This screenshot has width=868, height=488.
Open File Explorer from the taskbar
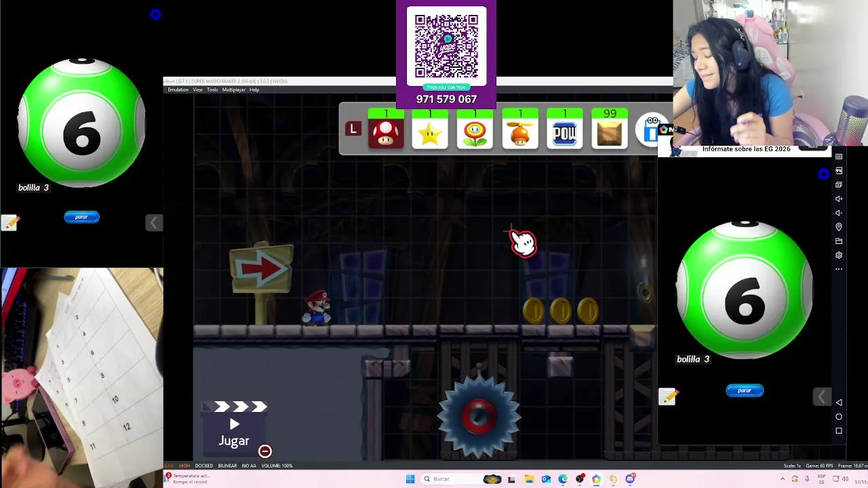click(529, 479)
